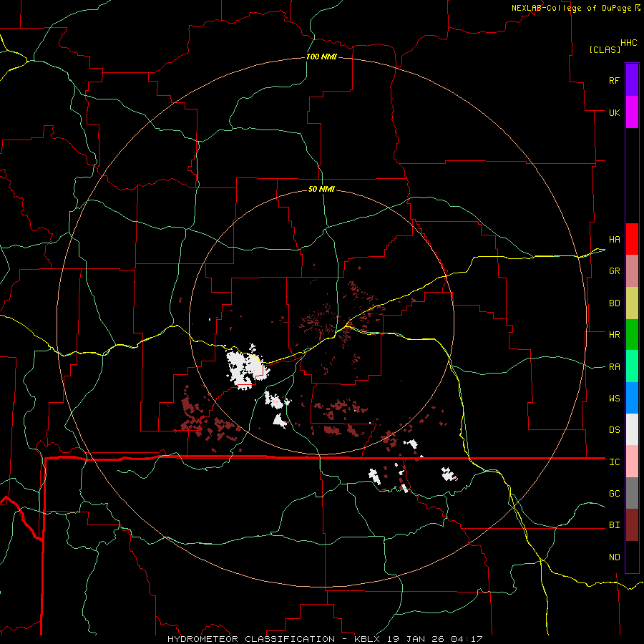Viewport: 644px width, 644px height.
Task: Click the RF legend label
Action: [x=614, y=80]
